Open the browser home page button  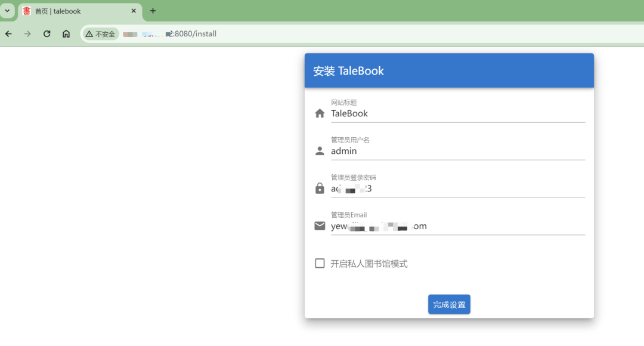(66, 33)
